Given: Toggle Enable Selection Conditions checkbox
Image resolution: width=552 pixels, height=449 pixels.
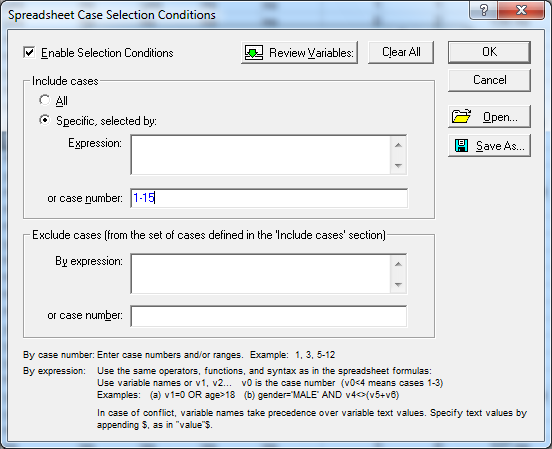Looking at the screenshot, I should 29,52.
